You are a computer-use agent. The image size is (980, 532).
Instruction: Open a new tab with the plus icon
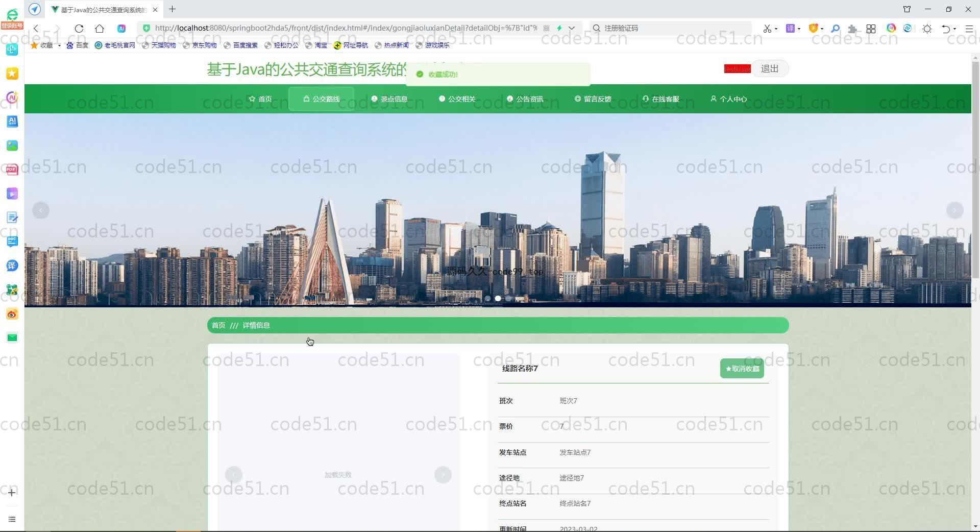(x=173, y=9)
